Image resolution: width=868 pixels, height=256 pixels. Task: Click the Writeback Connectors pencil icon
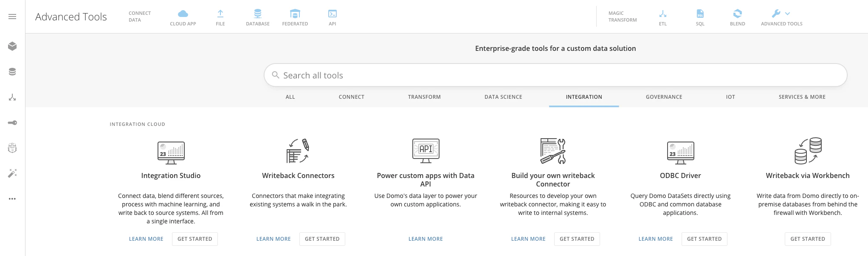298,151
